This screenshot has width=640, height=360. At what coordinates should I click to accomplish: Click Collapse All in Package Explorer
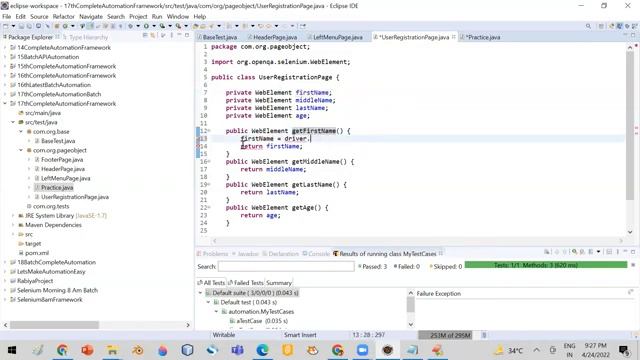(145, 36)
